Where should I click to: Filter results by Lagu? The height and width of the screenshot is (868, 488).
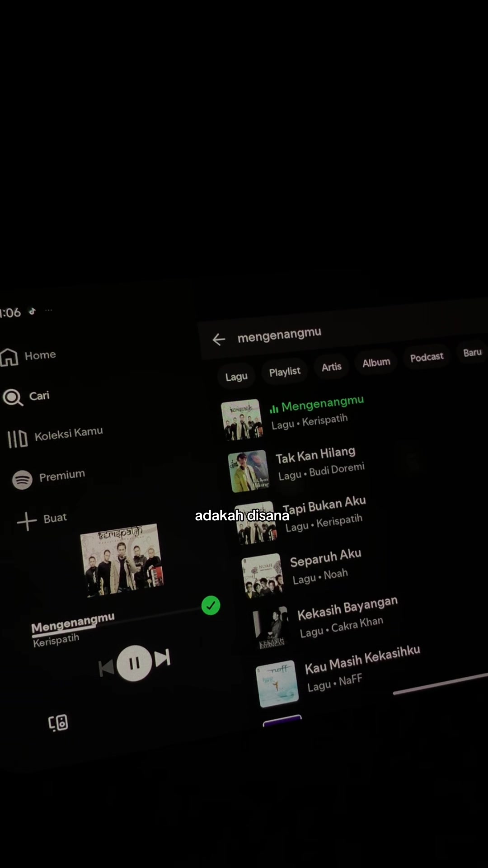pos(236,377)
